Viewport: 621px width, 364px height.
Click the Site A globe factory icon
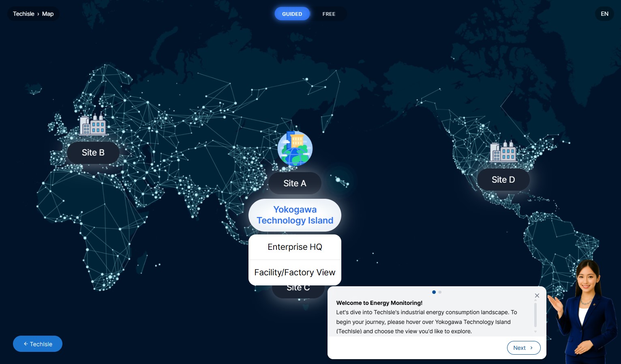(295, 148)
